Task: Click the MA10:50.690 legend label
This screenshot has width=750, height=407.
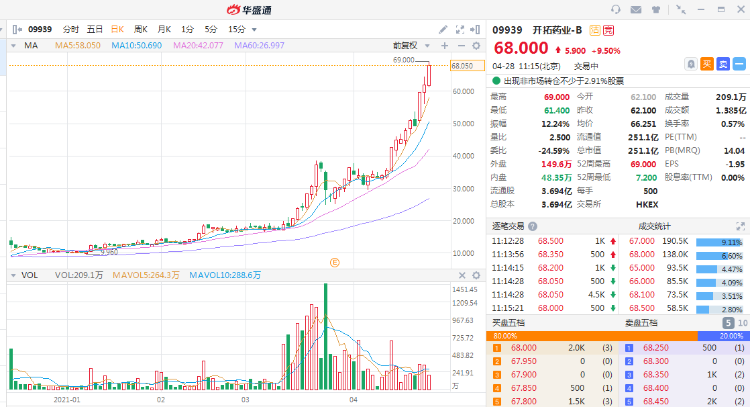Action: (136, 45)
